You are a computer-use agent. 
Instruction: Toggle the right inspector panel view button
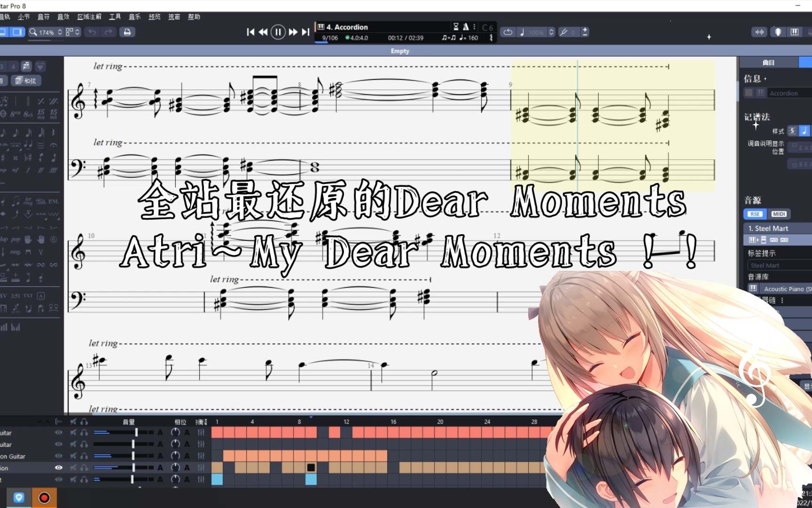(17, 32)
